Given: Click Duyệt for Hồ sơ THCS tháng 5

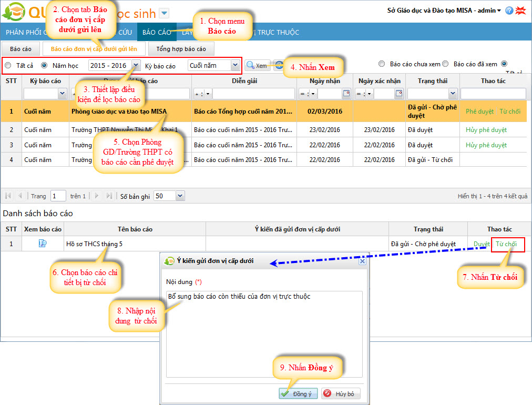Looking at the screenshot, I should (x=482, y=244).
